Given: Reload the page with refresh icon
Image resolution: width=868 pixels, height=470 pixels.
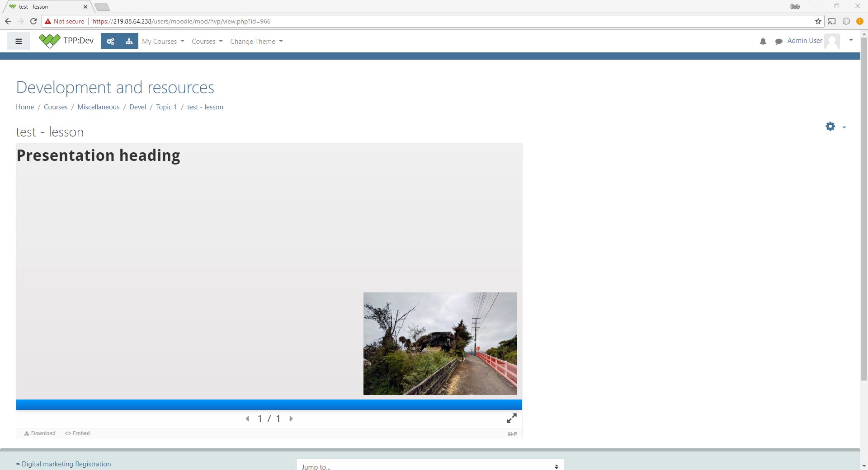Looking at the screenshot, I should pyautogui.click(x=33, y=21).
